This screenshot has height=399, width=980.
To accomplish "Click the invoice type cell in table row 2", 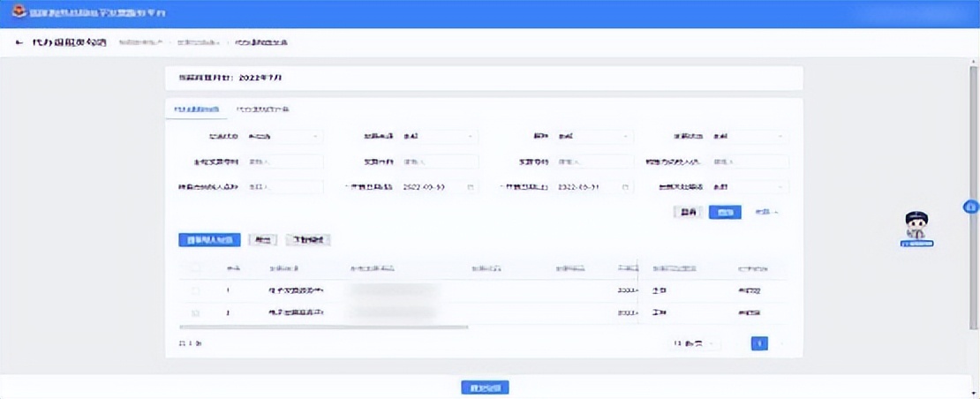I will (x=296, y=312).
